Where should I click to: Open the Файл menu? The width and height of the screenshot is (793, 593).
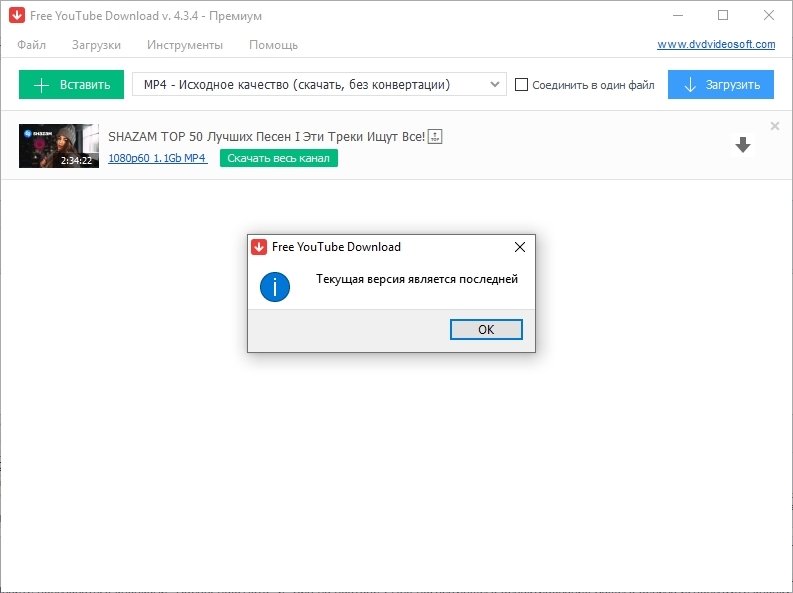[31, 45]
